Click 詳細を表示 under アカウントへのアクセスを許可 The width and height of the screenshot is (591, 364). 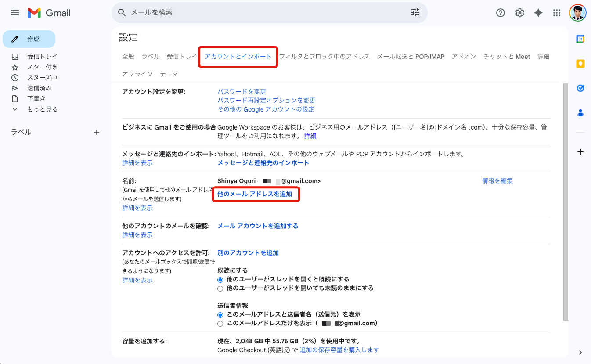pos(137,280)
